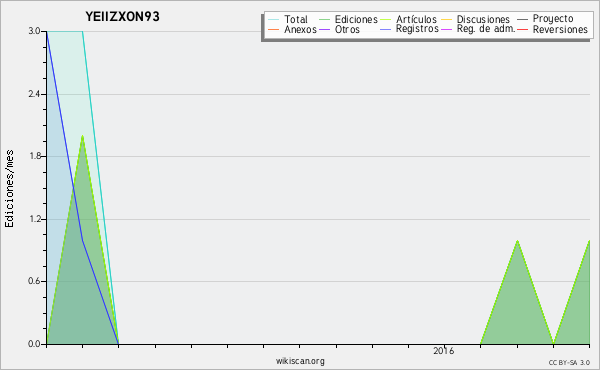
Task: Click the Ediciones/mes axis title
Action: [x=9, y=189]
